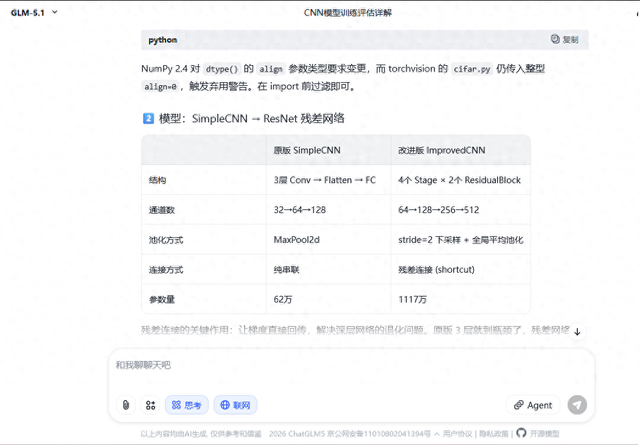This screenshot has width=640, height=445.
Task: Click the conversation title CNN模型训练评估详解
Action: (x=348, y=13)
